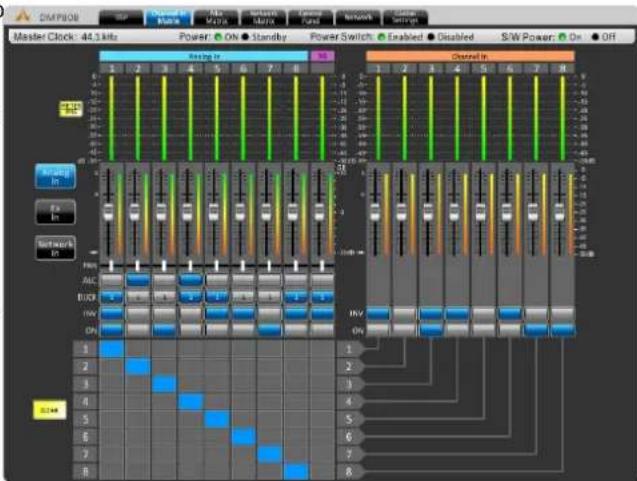Image resolution: width=637 pixels, height=481 pixels.
Task: Toggle INV on Analog In channel 5
Action: click(217, 313)
